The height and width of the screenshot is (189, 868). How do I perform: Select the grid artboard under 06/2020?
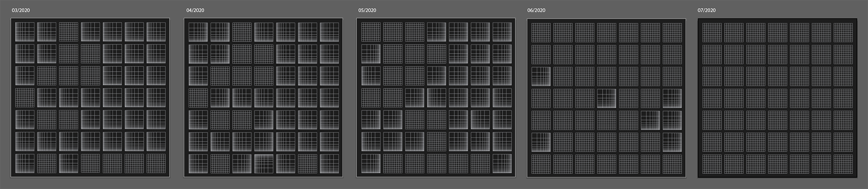[x=607, y=98]
